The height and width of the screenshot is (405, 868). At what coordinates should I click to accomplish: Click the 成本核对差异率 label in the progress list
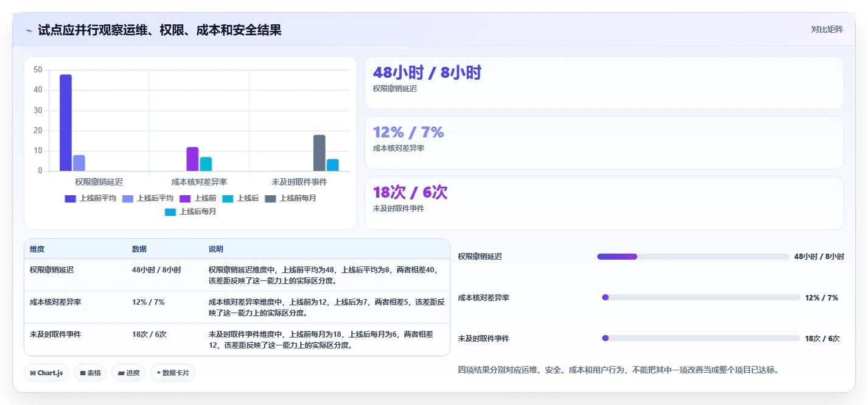tap(484, 298)
